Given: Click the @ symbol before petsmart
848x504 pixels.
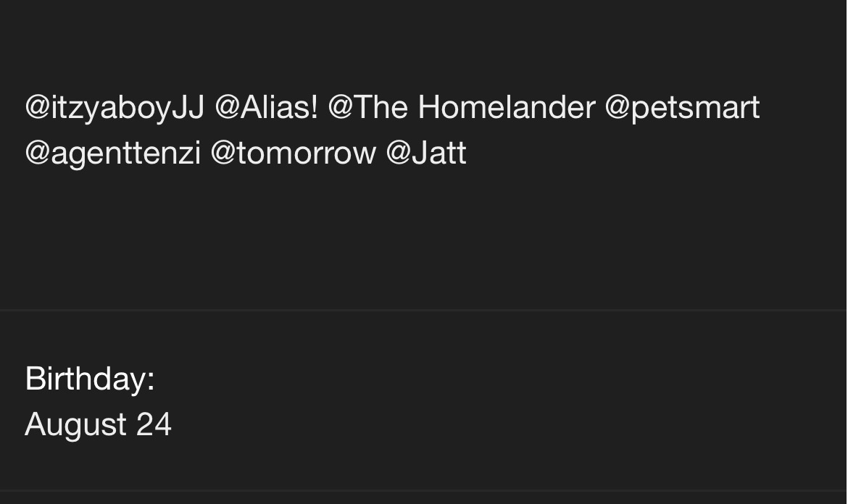Looking at the screenshot, I should coord(617,108).
